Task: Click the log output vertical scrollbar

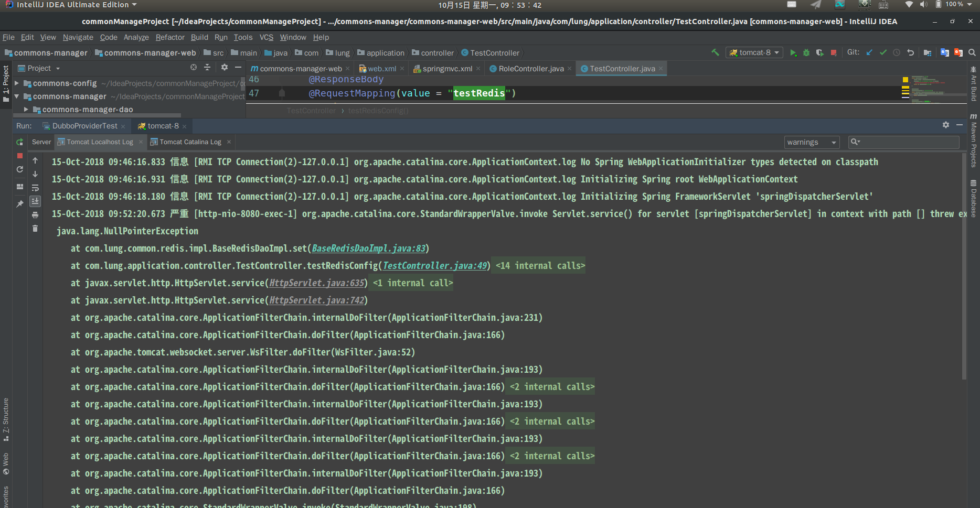Action: point(964,266)
